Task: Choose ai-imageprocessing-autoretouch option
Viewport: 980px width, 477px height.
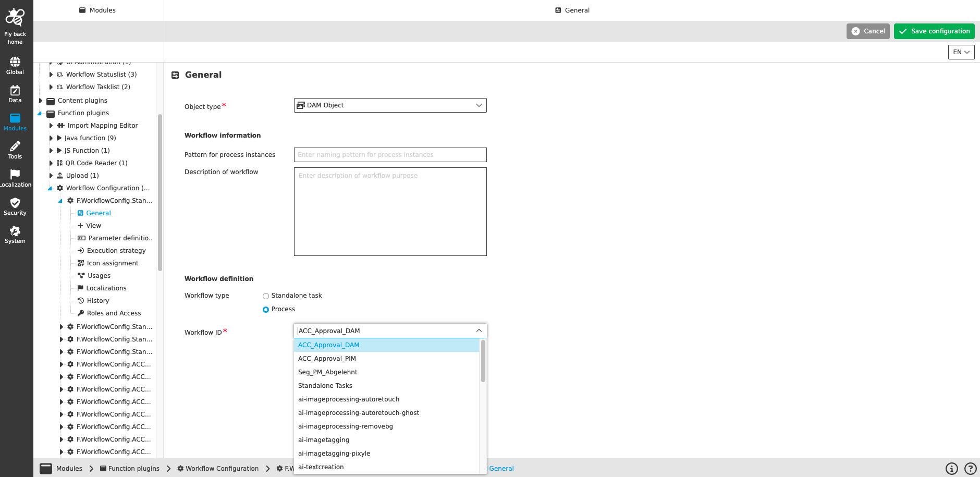Action: [386, 399]
